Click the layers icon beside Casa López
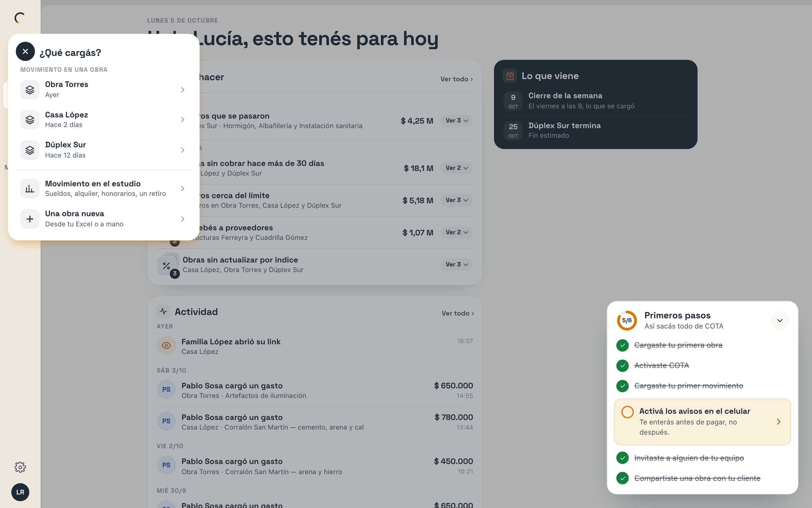812x508 pixels. (x=30, y=120)
